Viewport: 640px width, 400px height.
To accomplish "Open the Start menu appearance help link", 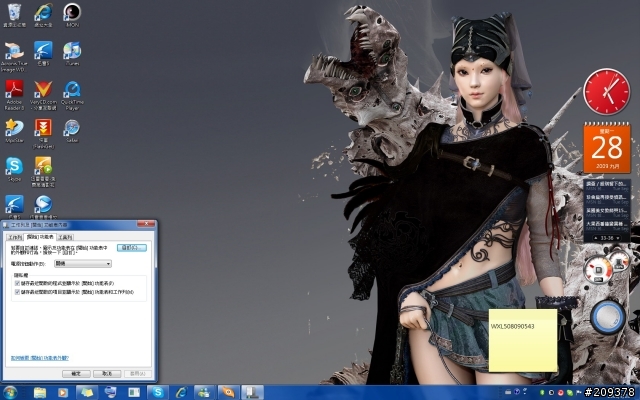I will [40, 358].
